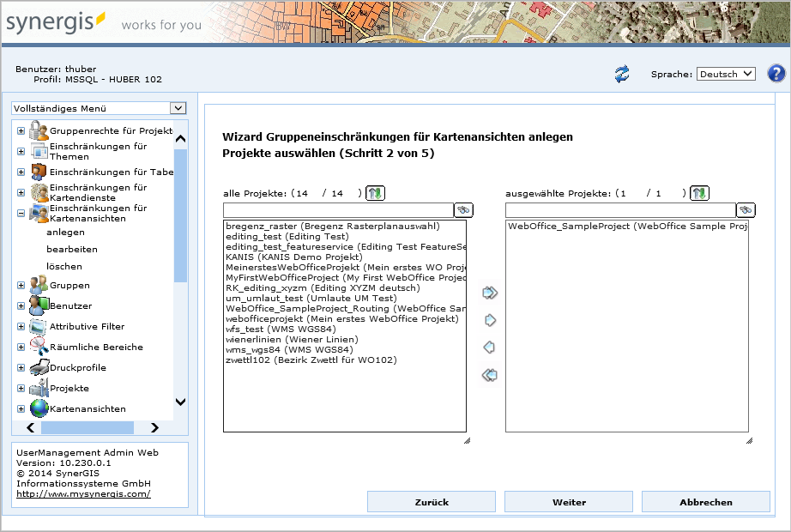Click sort icon beside alle Projekte count

tap(375, 193)
